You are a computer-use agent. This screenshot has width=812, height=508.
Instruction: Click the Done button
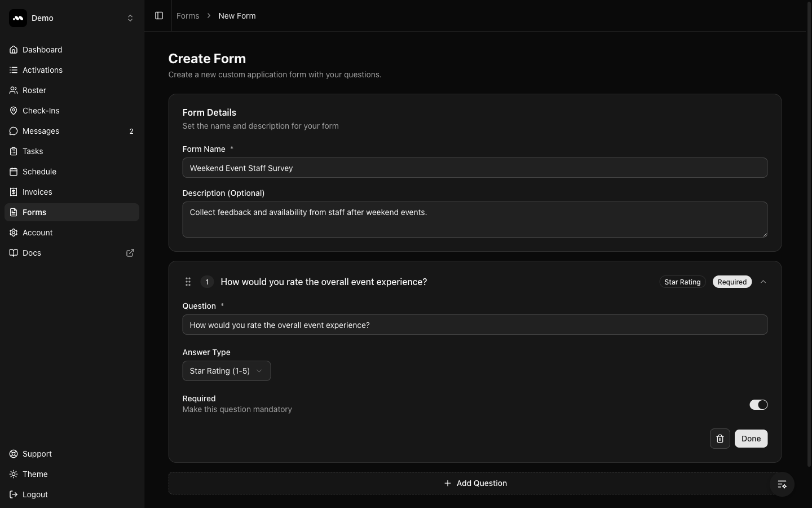pos(751,439)
